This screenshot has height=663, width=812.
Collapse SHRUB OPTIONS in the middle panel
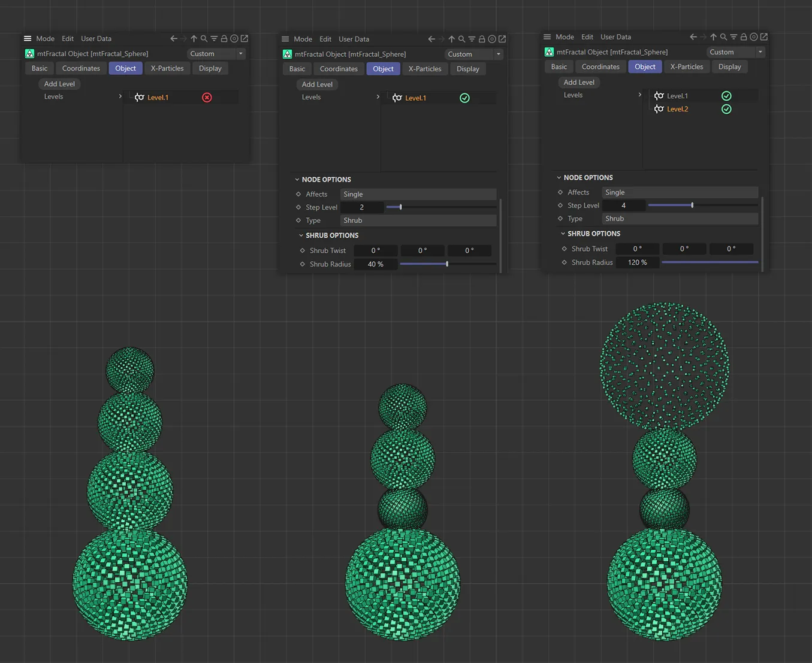(301, 235)
